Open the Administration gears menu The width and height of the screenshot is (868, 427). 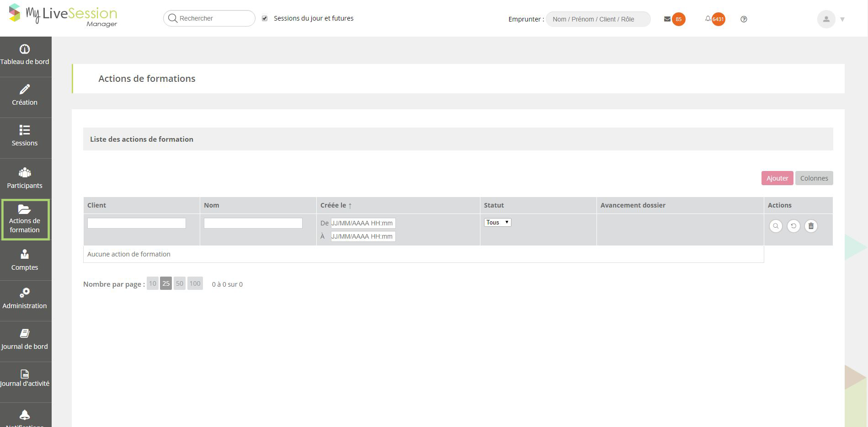[25, 299]
